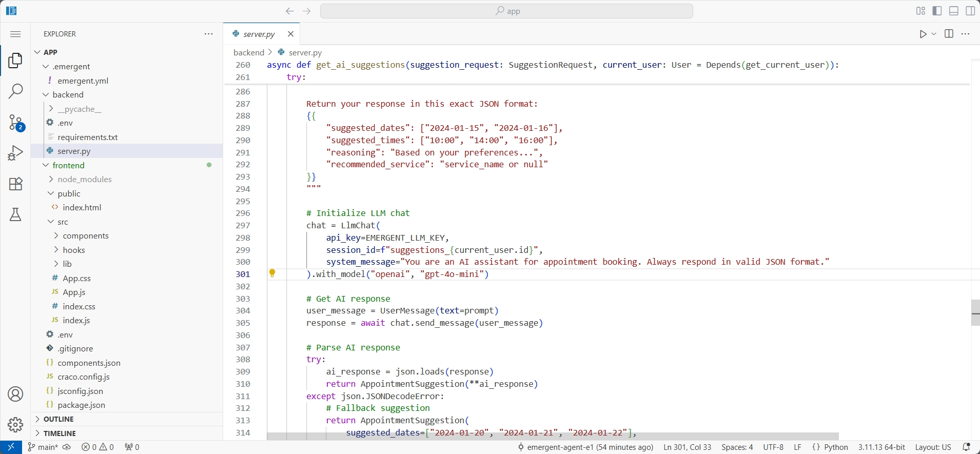Collapse the APP root folder

click(127, 52)
